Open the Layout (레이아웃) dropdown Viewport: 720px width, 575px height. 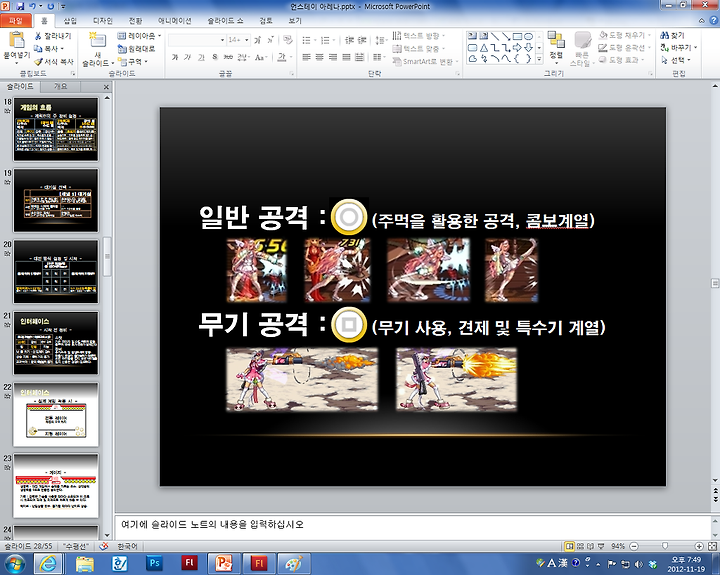click(x=140, y=36)
